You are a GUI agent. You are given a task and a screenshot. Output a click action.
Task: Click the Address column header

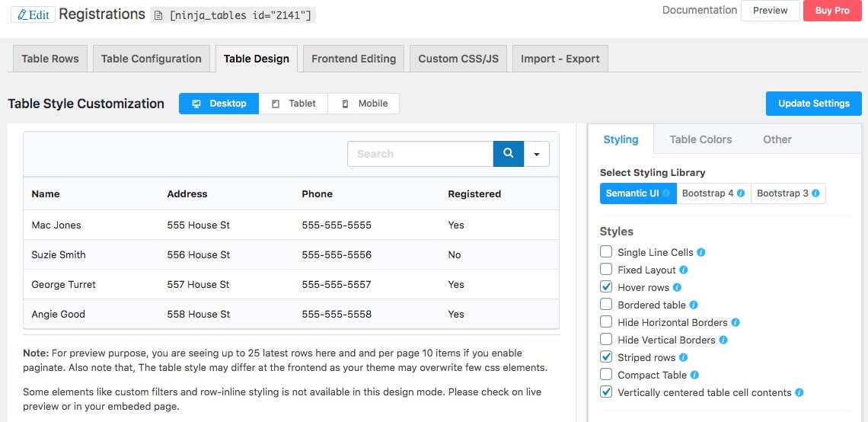tap(187, 193)
